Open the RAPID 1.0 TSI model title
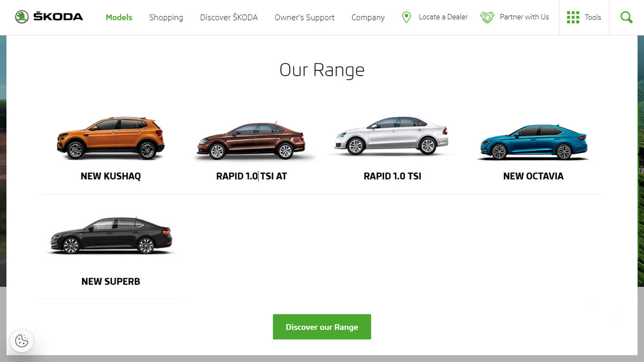The image size is (644, 362). 392,176
